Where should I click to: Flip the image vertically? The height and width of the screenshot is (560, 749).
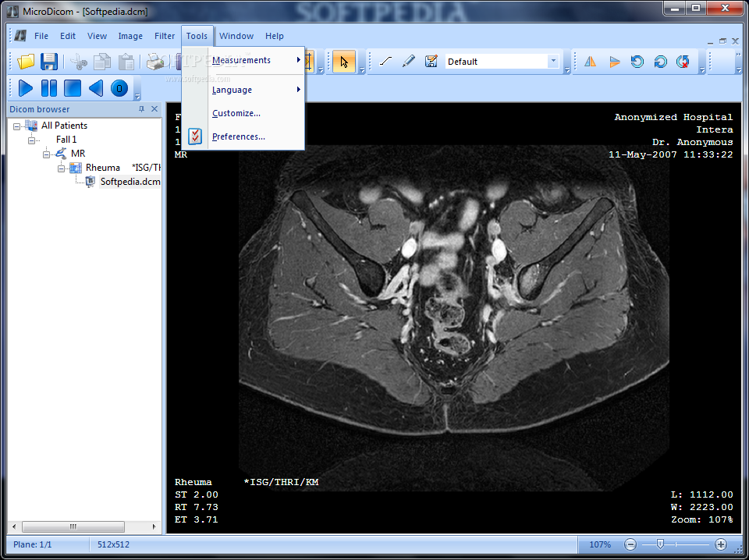[x=614, y=61]
